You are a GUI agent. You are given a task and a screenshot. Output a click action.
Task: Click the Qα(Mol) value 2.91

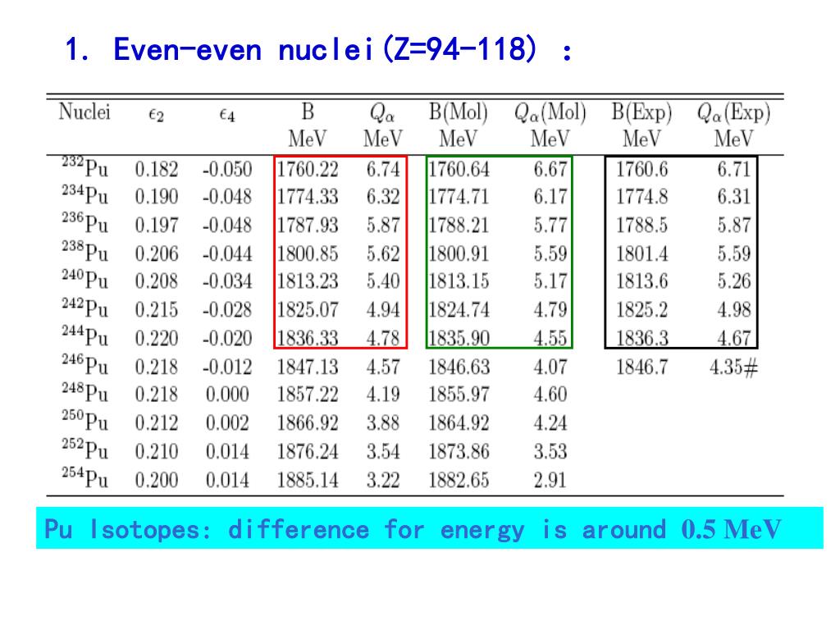[x=550, y=480]
